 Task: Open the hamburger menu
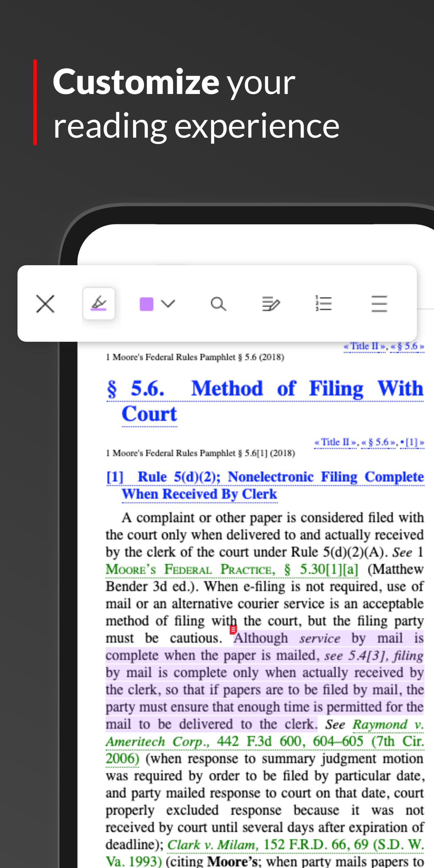click(379, 303)
